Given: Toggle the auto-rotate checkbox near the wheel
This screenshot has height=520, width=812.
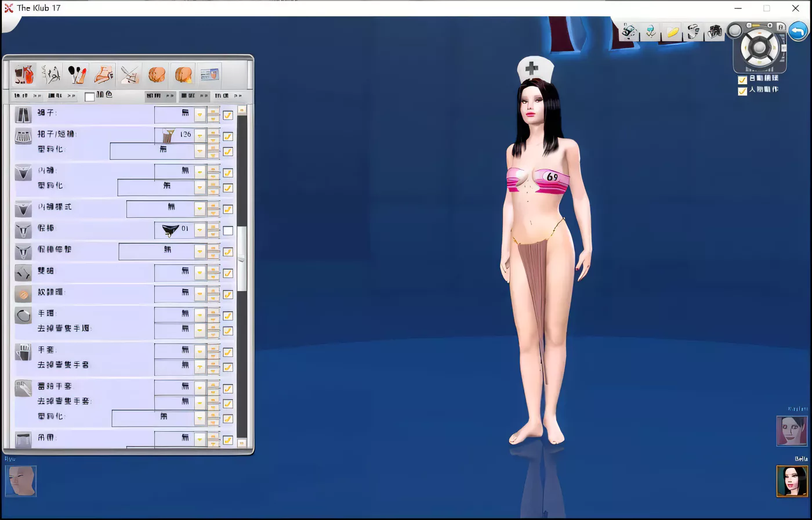Looking at the screenshot, I should click(x=742, y=80).
